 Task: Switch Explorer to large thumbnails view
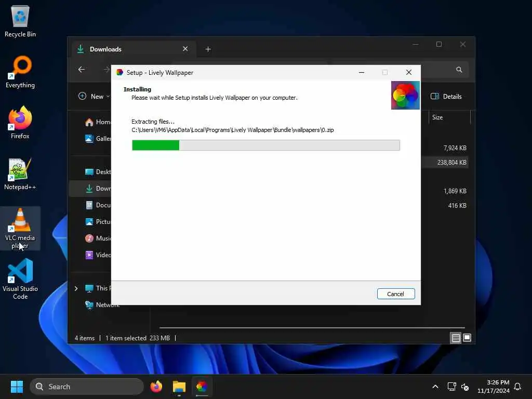[x=467, y=338]
